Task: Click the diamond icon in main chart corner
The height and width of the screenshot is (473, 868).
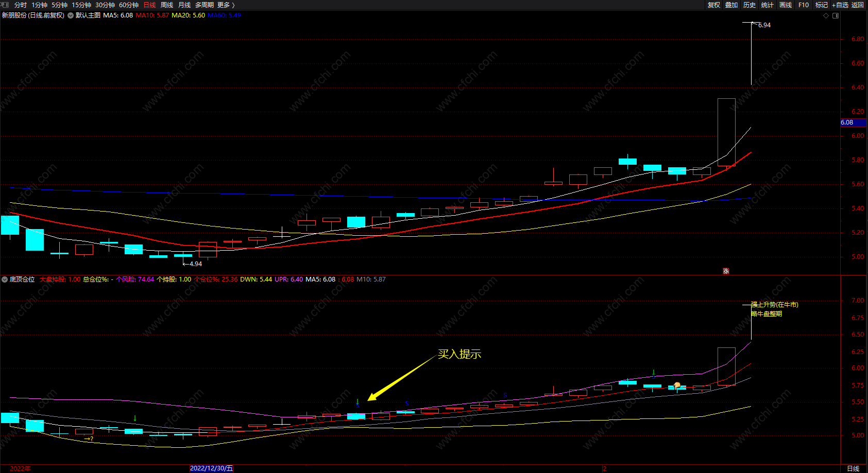Action: pyautogui.click(x=826, y=15)
